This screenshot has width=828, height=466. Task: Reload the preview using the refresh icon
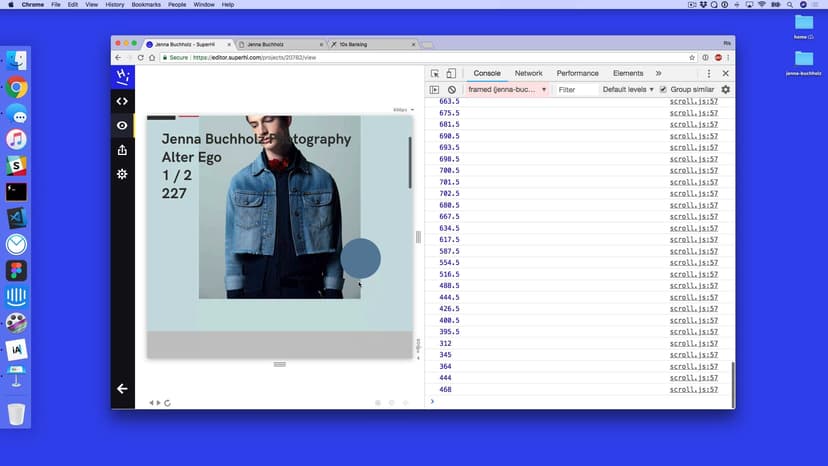coord(167,403)
